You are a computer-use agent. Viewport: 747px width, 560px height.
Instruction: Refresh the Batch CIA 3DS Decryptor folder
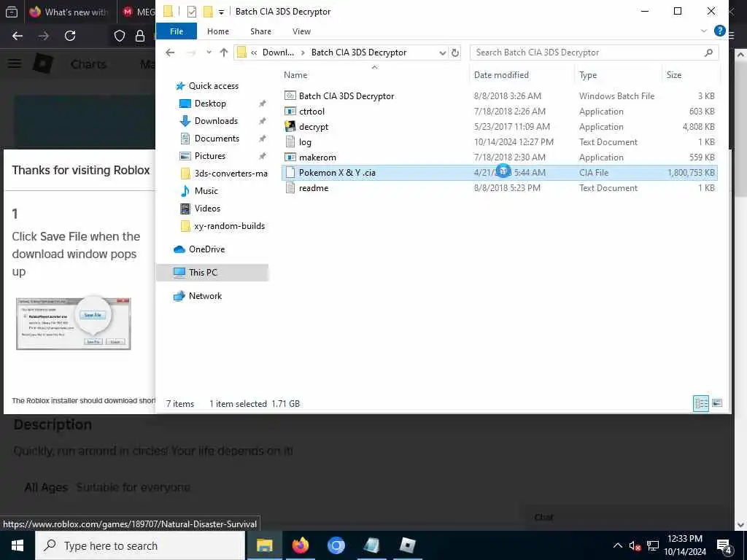(455, 52)
